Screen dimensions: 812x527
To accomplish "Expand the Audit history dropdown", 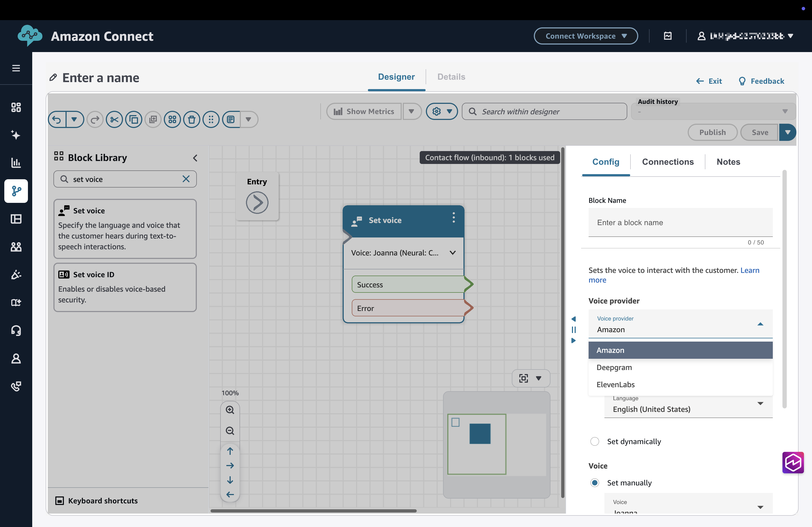I will [785, 111].
